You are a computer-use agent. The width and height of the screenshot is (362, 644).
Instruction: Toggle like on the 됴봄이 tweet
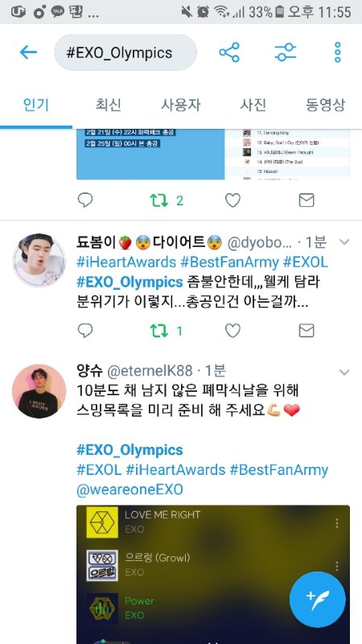(x=232, y=331)
